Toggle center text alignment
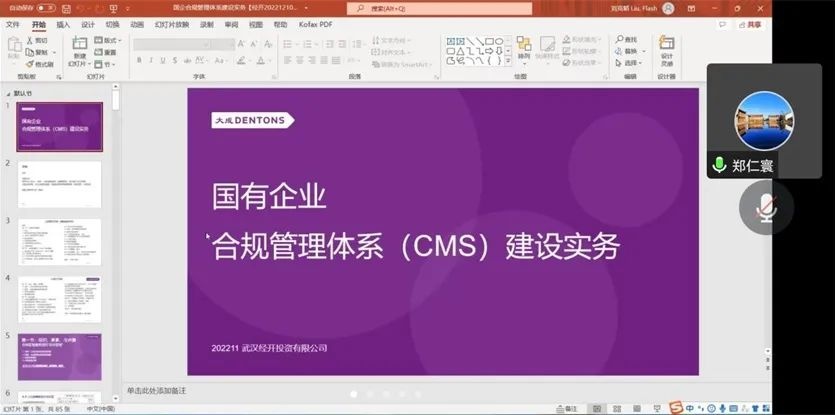The width and height of the screenshot is (835, 415). pos(300,61)
